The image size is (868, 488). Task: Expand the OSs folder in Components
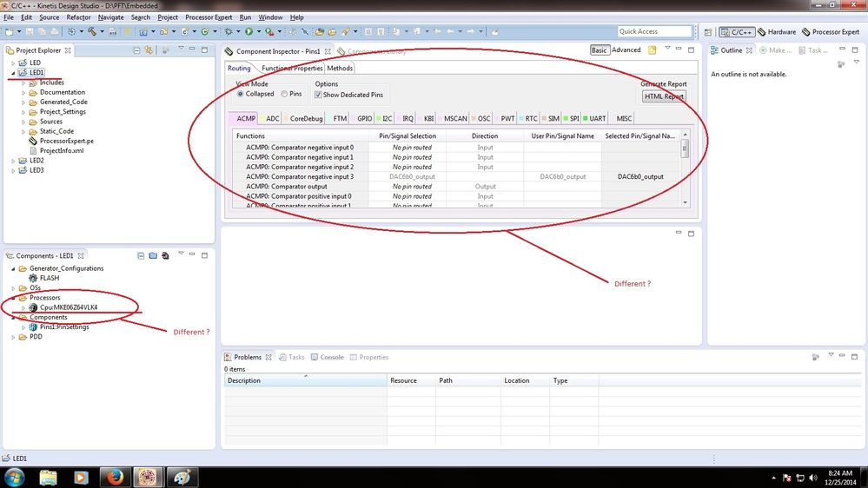pos(13,288)
